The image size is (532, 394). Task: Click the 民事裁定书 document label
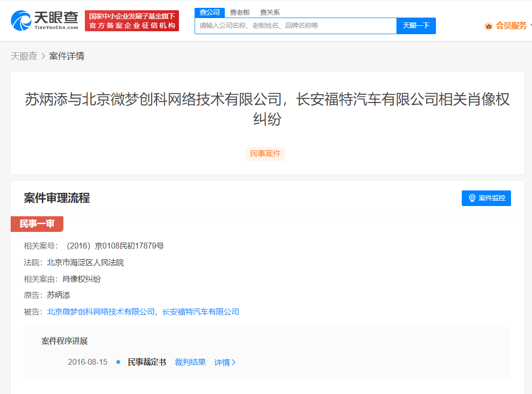[x=147, y=362]
